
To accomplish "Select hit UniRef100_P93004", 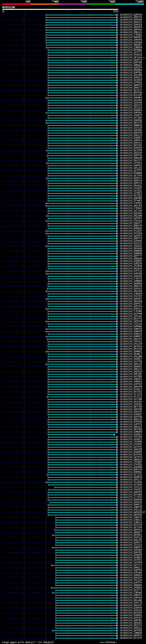I will 131,55.
